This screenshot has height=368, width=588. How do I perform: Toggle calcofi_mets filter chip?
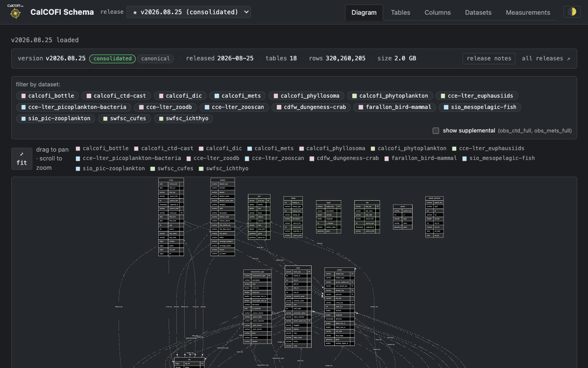pyautogui.click(x=237, y=96)
